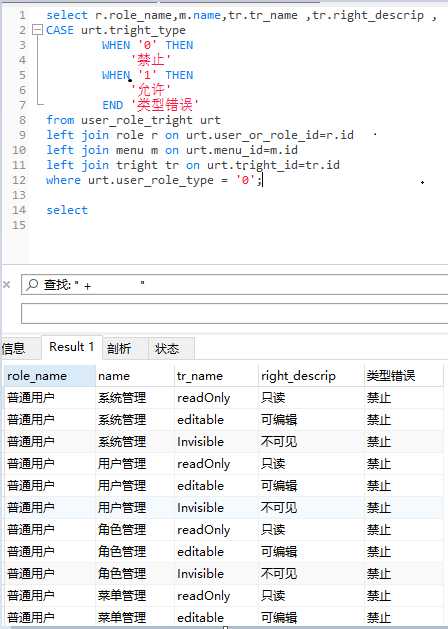Click the CASE keyword on line 2
Viewport: 448px width, 629px height.
(x=60, y=30)
